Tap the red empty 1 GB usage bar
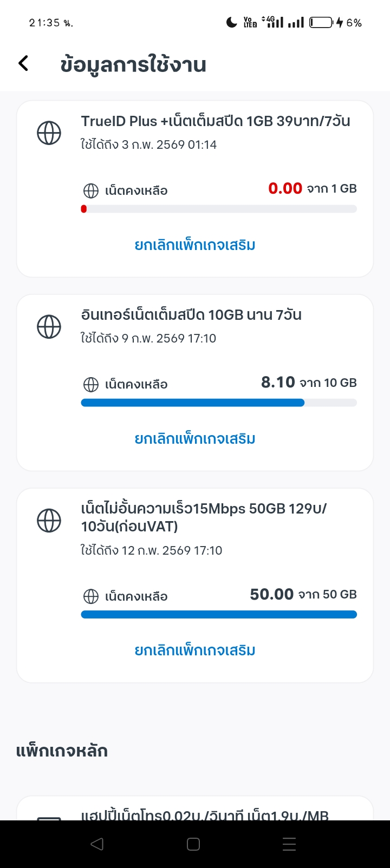 [x=219, y=209]
